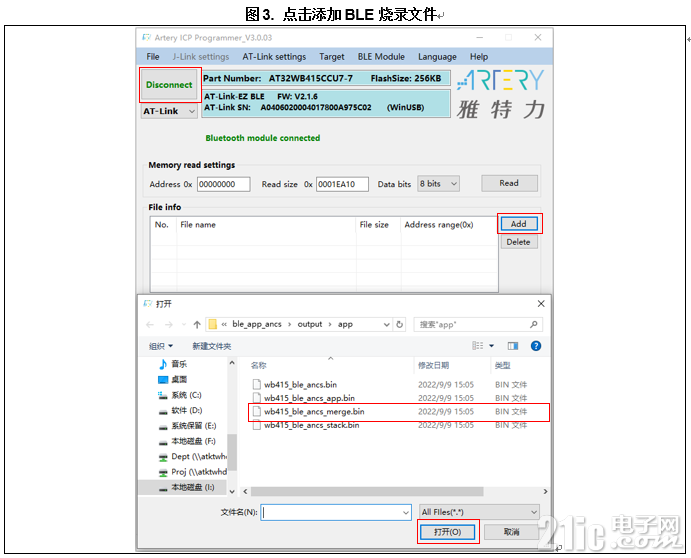The height and width of the screenshot is (558, 691).
Task: Click ble_app_ancs in the path bar
Action: click(257, 324)
